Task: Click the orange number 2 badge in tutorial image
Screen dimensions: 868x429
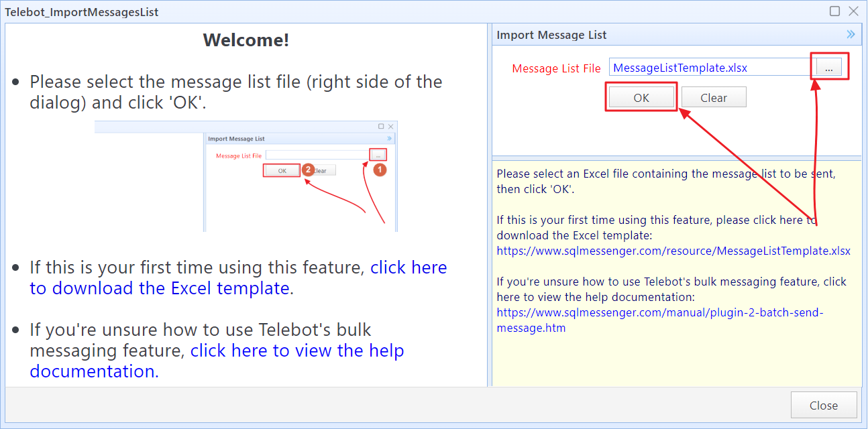Action: 308,170
